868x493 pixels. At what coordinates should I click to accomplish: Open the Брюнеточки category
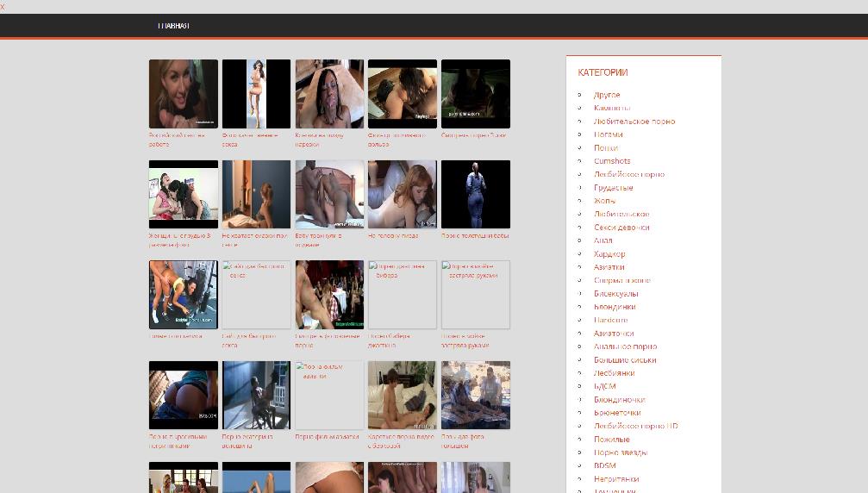(x=617, y=413)
